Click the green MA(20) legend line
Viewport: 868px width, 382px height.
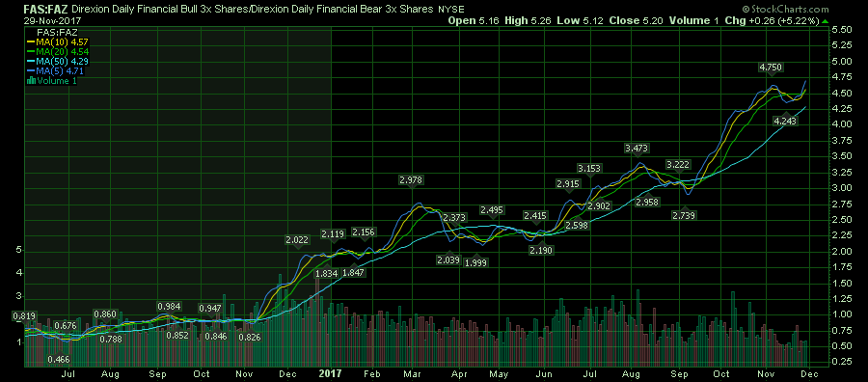pos(32,51)
